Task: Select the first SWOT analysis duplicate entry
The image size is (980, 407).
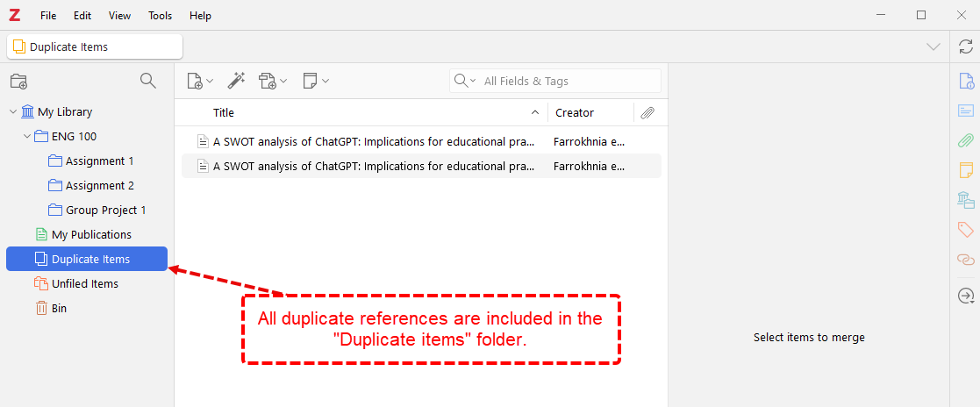Action: pyautogui.click(x=373, y=141)
